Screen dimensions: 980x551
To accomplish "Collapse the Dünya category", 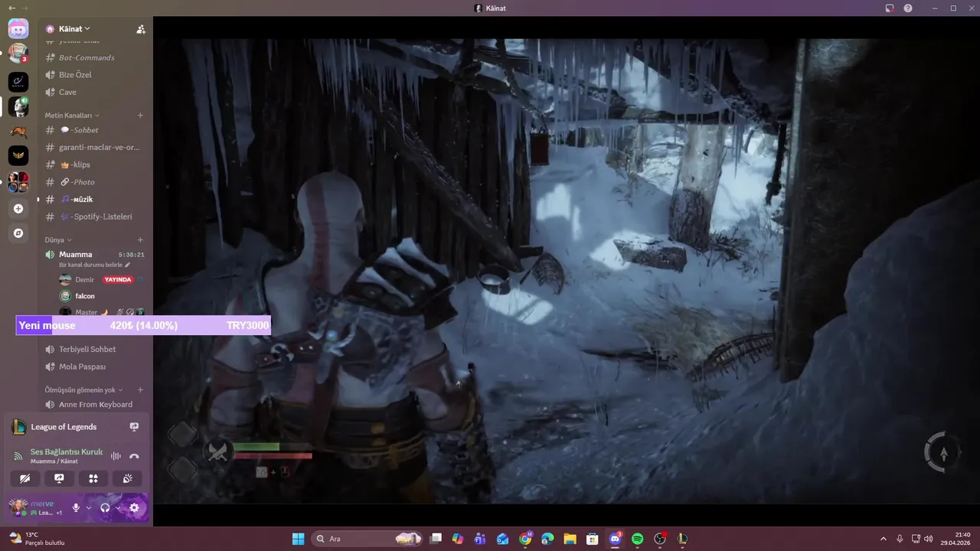I will (58, 240).
